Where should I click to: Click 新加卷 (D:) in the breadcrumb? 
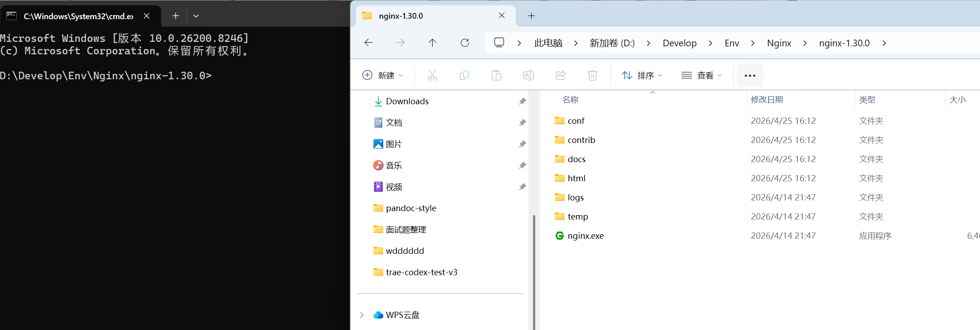pyautogui.click(x=612, y=43)
